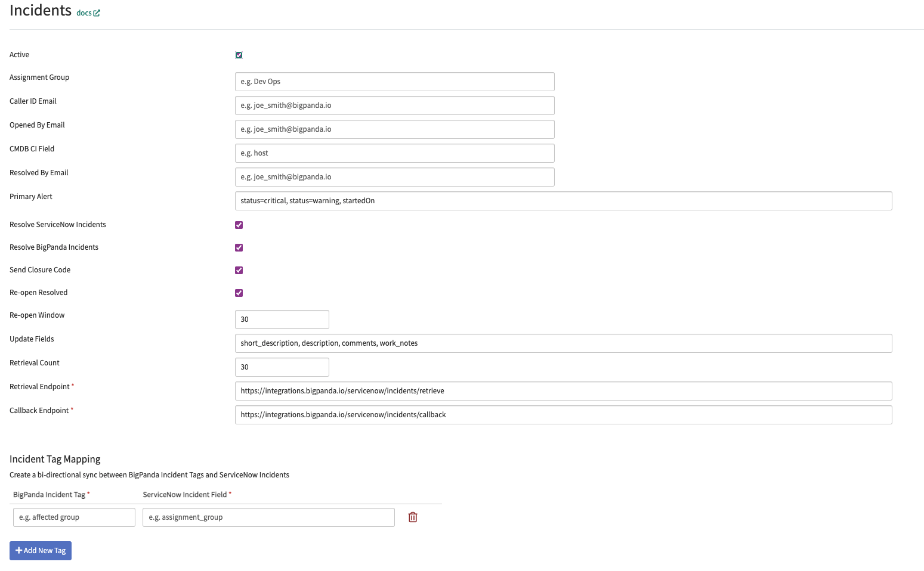The image size is (924, 571).
Task: Edit the Update Fields input
Action: coord(564,343)
